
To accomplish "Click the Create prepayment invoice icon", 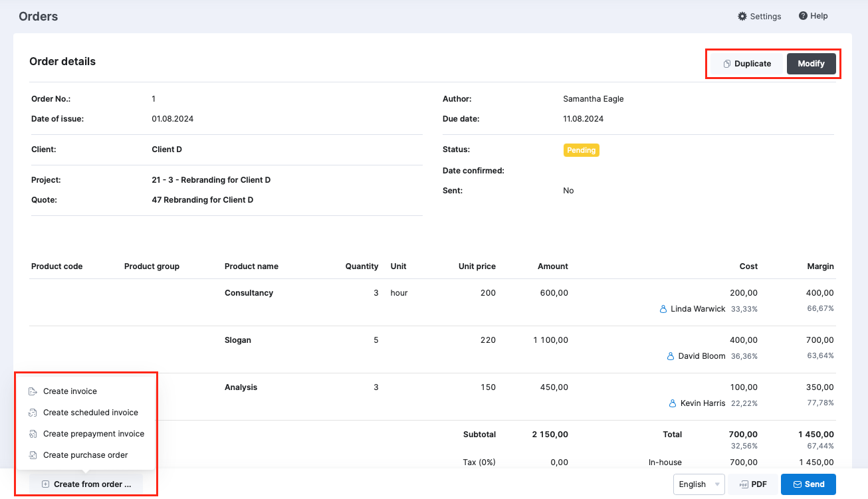I will click(x=33, y=434).
